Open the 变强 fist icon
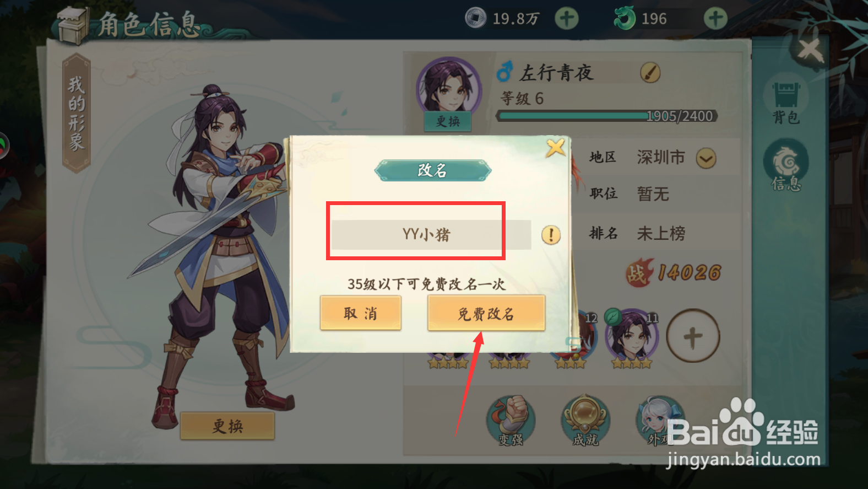The image size is (868, 489). 511,421
